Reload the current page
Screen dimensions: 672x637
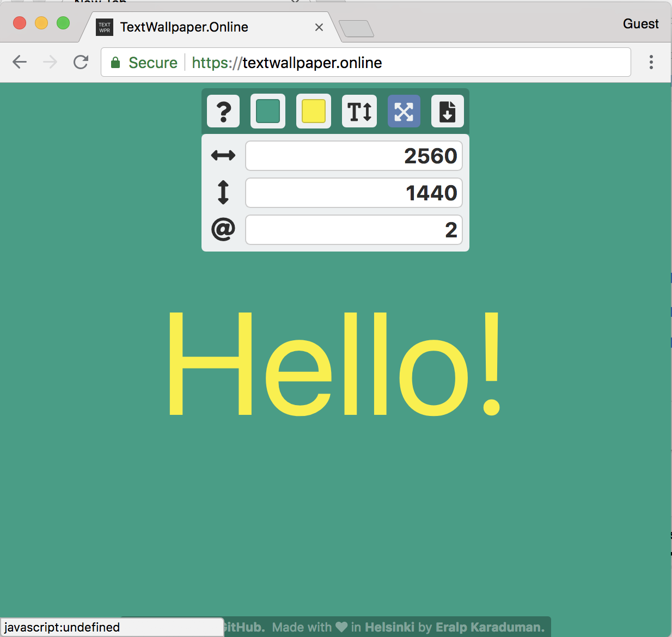(x=81, y=62)
